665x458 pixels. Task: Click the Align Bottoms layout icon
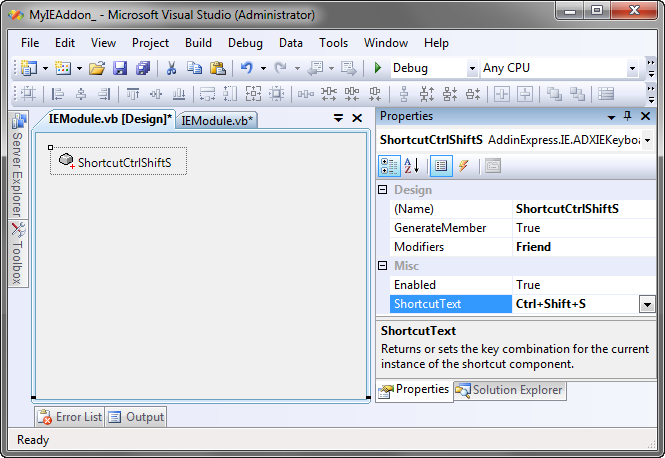179,94
